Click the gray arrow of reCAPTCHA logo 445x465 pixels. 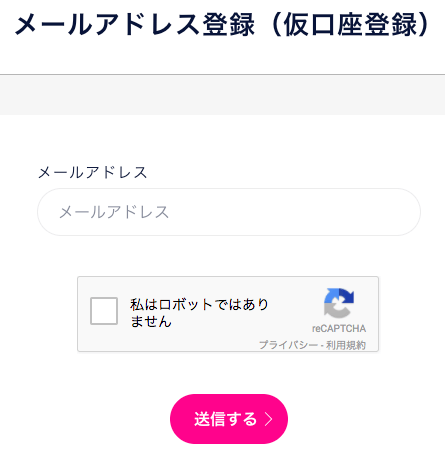(336, 311)
